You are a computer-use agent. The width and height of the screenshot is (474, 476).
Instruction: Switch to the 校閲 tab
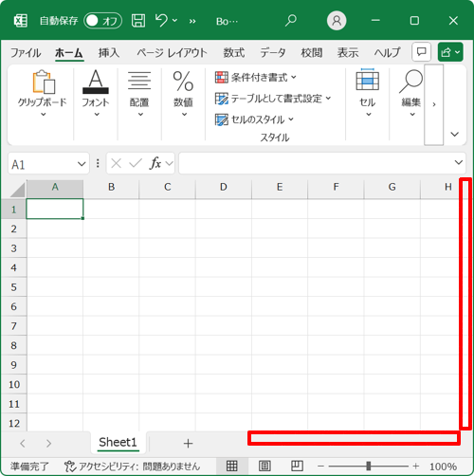[x=312, y=52]
